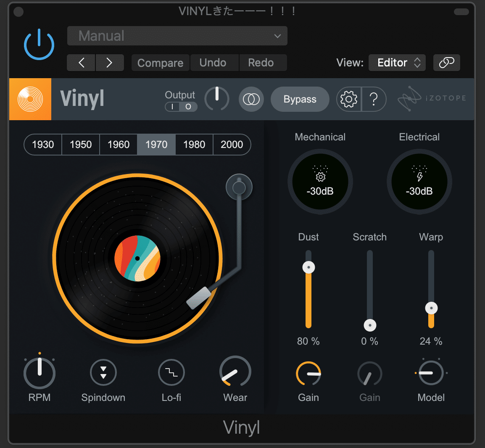Viewport: 485px width, 448px height.
Task: Adjust the Output level knob
Action: click(217, 99)
